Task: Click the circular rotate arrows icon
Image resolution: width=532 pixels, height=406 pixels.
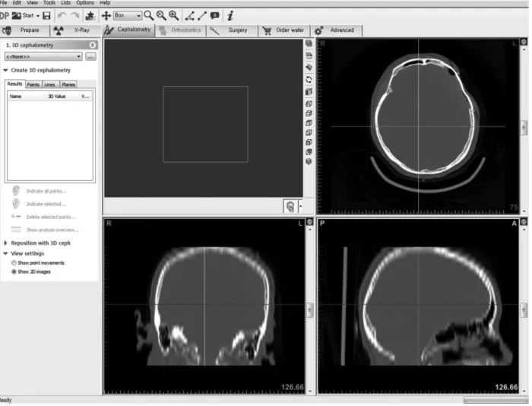Action: click(x=309, y=80)
